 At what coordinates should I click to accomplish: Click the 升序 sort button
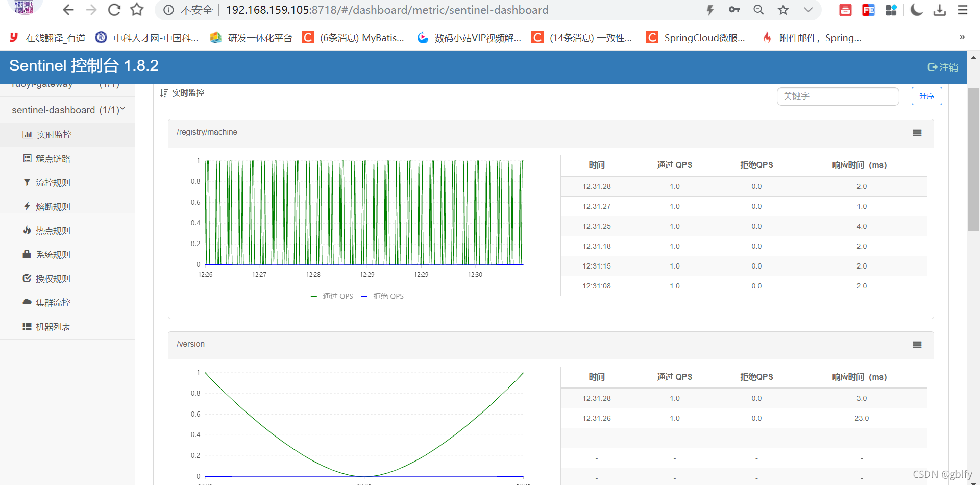point(926,96)
